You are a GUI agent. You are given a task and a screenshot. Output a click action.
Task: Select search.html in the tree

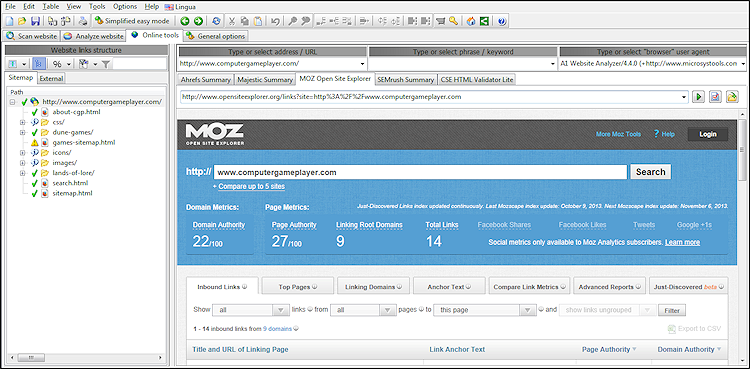[70, 183]
